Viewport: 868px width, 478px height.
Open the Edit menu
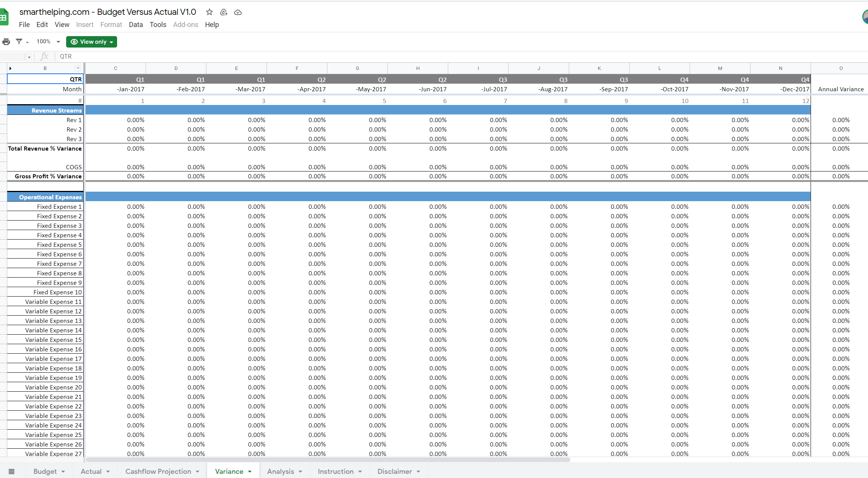[x=42, y=25]
